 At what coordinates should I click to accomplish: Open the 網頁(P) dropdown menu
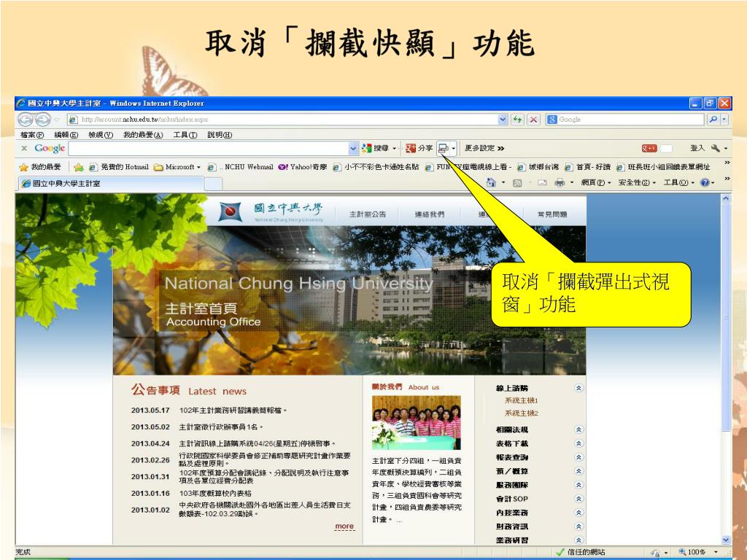(x=596, y=183)
